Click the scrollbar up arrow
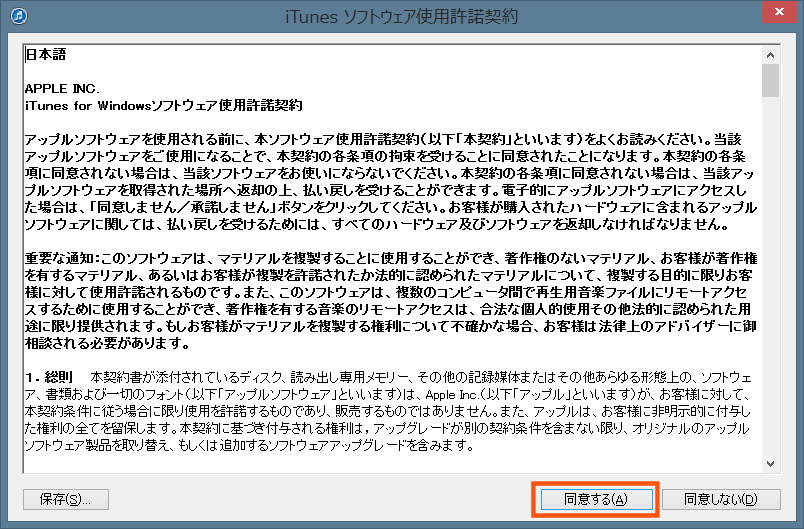The image size is (804, 529). click(770, 53)
